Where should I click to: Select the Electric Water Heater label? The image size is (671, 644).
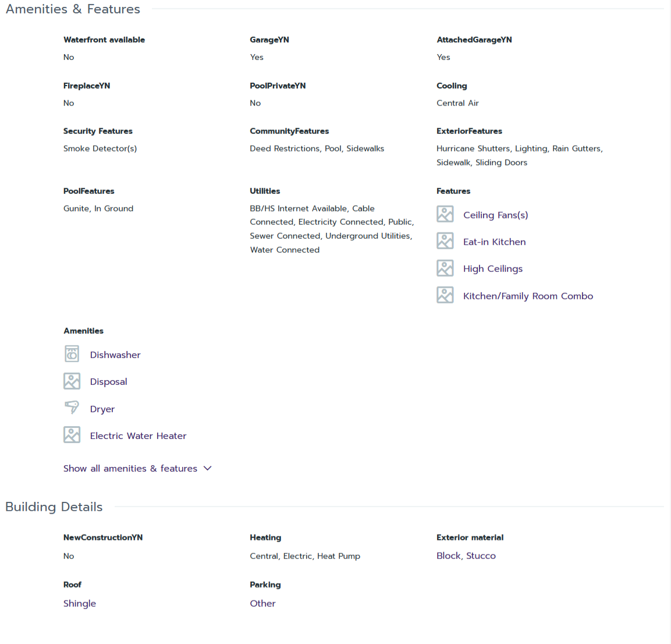(138, 436)
